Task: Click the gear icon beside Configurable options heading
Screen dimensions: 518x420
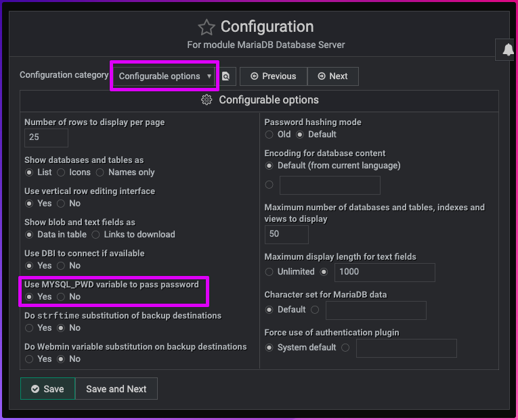Action: click(207, 100)
